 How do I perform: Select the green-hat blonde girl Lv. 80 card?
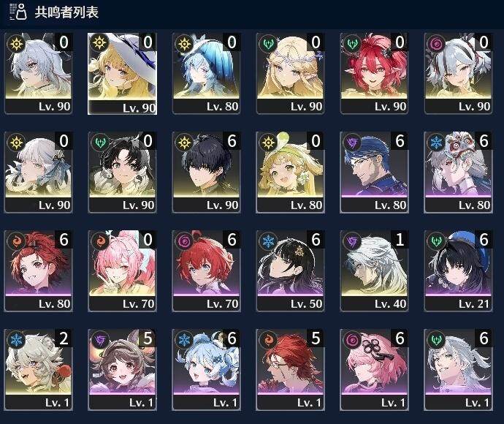coord(290,173)
